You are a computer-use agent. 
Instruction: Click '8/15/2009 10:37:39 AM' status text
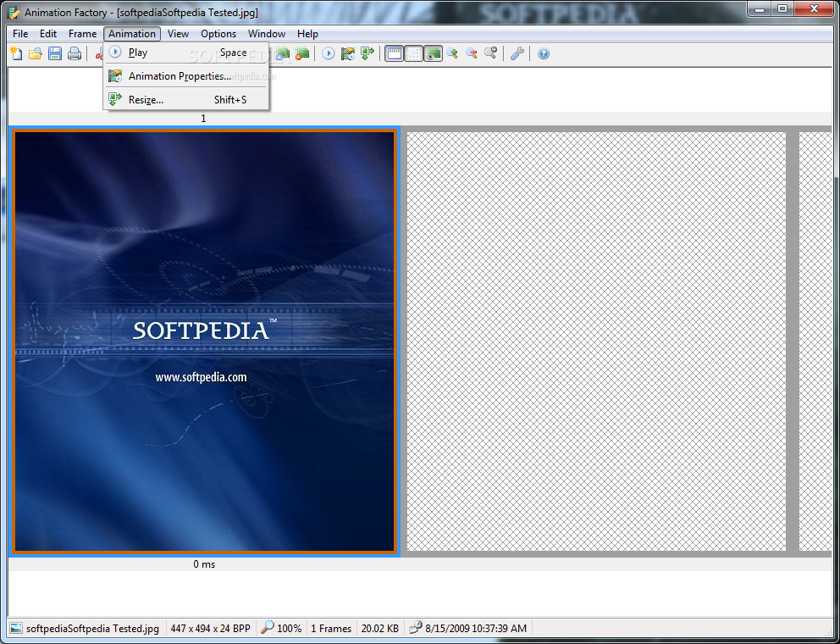tap(476, 629)
